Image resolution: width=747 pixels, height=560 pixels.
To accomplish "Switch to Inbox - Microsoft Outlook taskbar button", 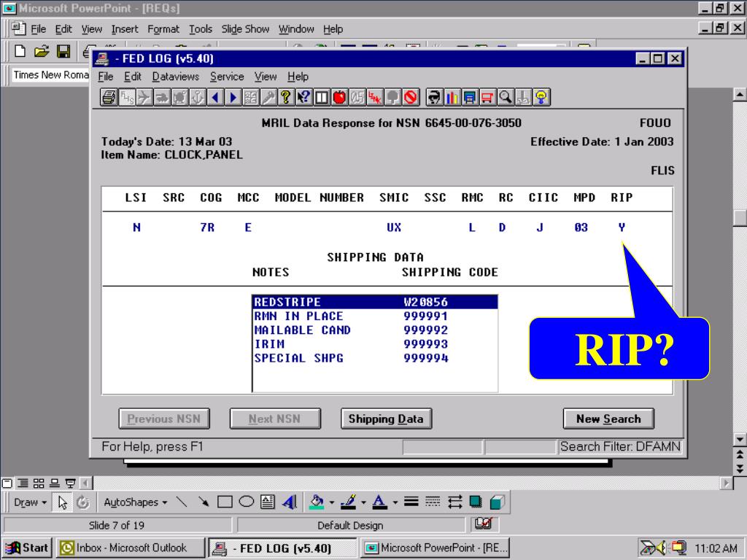I will pos(131,548).
